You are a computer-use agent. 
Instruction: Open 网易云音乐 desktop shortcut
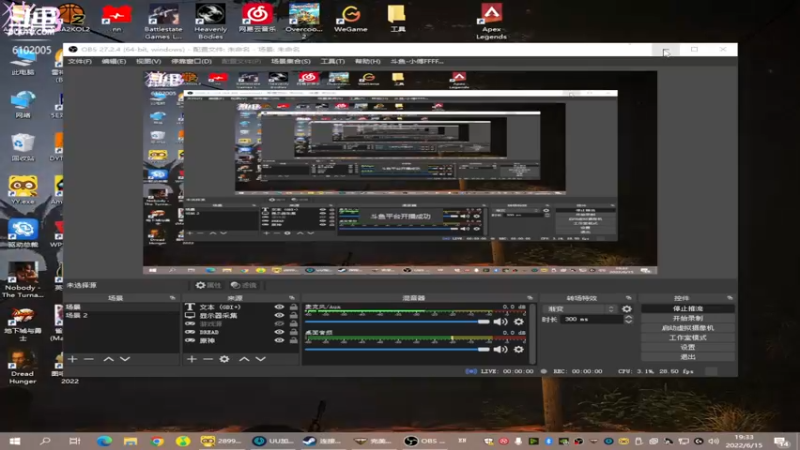click(x=257, y=19)
